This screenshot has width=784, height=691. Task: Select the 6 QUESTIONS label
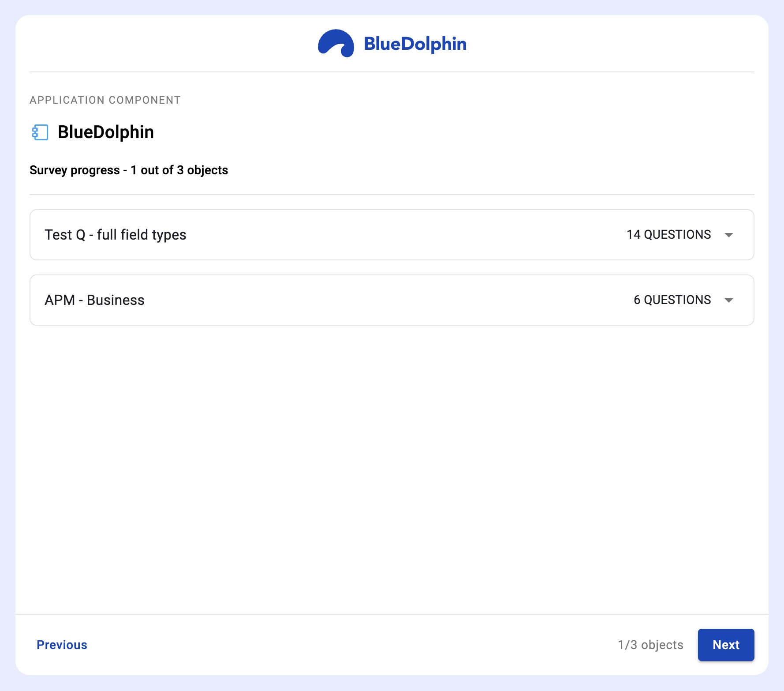pos(672,300)
